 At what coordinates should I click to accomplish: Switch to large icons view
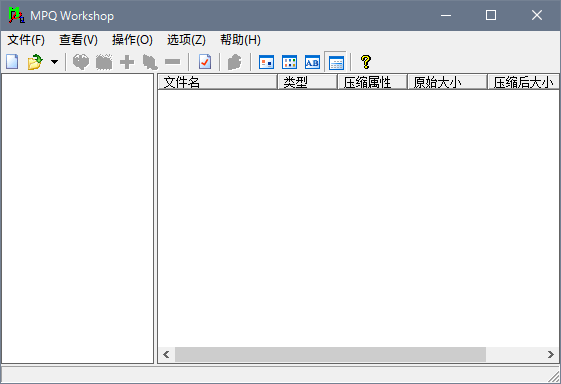(266, 62)
